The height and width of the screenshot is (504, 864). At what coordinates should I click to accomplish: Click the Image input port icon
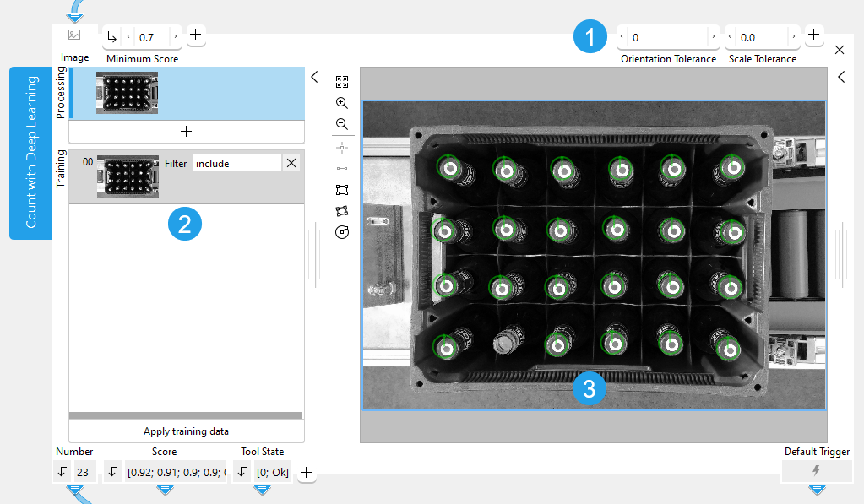[x=74, y=35]
